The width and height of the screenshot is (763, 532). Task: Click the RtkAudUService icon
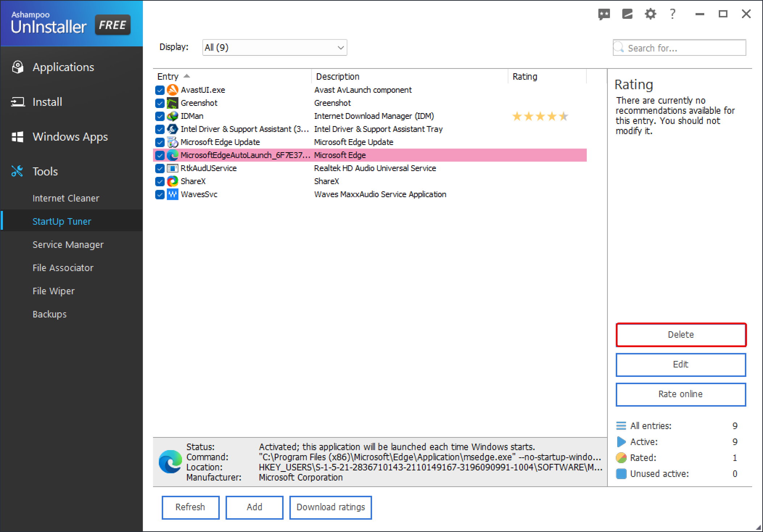(173, 168)
